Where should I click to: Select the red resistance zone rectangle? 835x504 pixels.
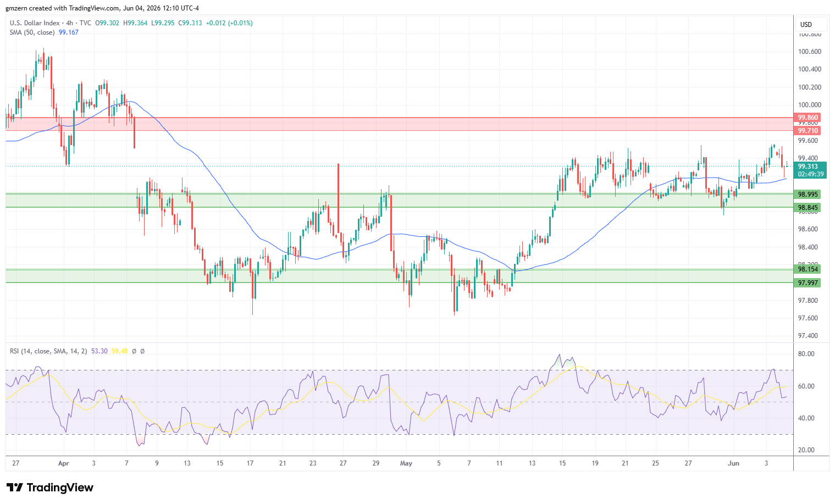pyautogui.click(x=400, y=124)
